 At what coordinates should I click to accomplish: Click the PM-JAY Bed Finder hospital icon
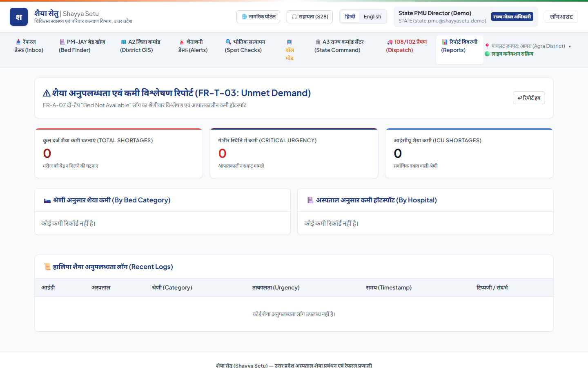(62, 42)
